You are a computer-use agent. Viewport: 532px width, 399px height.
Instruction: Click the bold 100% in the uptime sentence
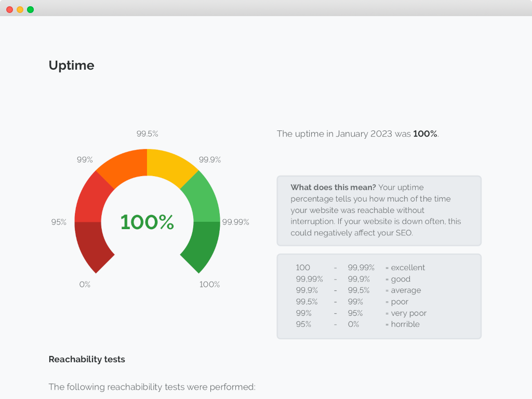click(x=425, y=134)
